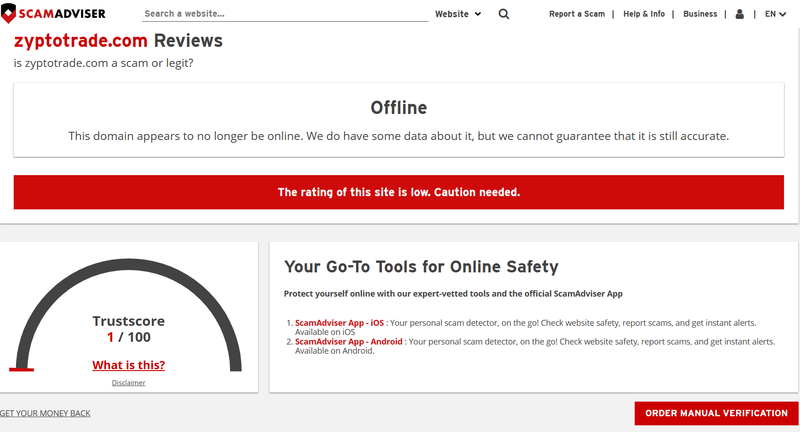Click the 'Protect yourself online' bold sentence

[453, 294]
